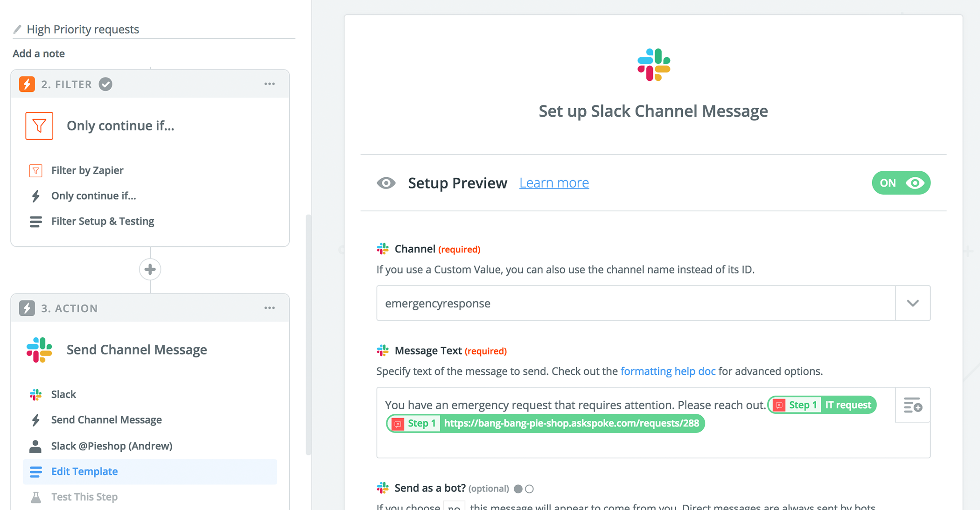Click the Slack icon beside Message Text label

383,350
